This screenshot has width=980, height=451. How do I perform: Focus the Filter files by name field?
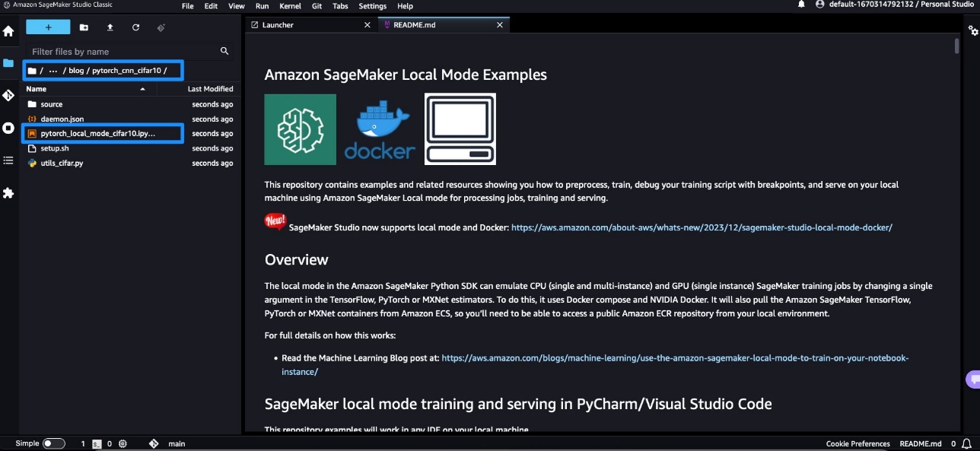129,52
